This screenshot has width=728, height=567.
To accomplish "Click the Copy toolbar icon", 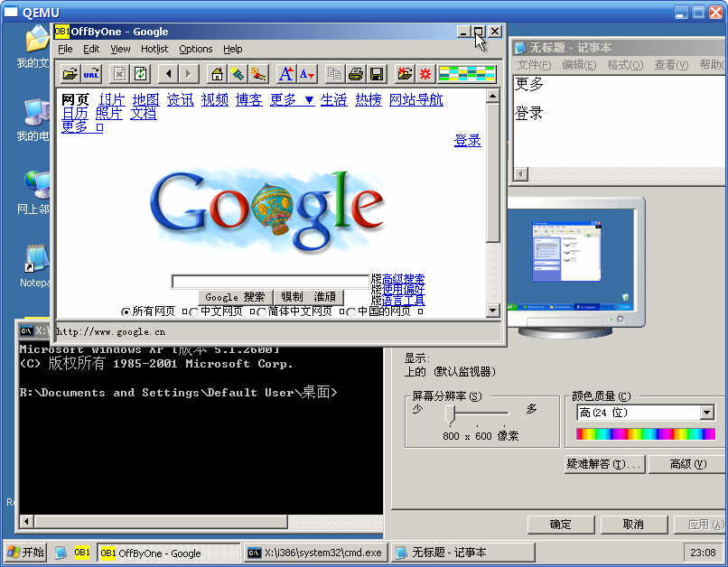I will point(334,74).
